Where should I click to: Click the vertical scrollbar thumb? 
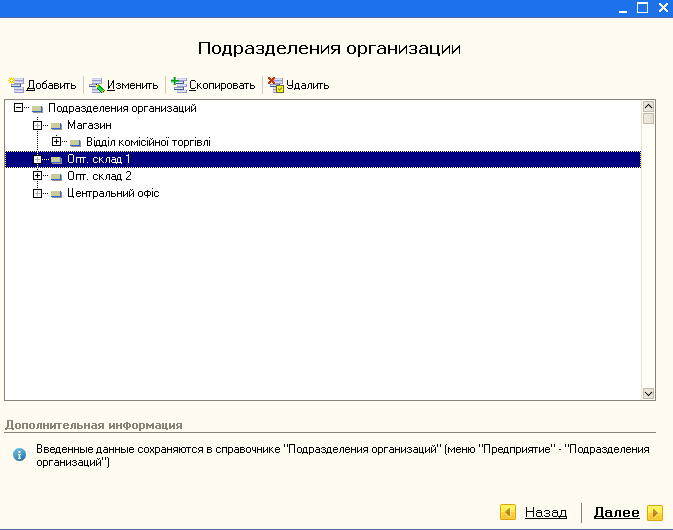(648, 118)
